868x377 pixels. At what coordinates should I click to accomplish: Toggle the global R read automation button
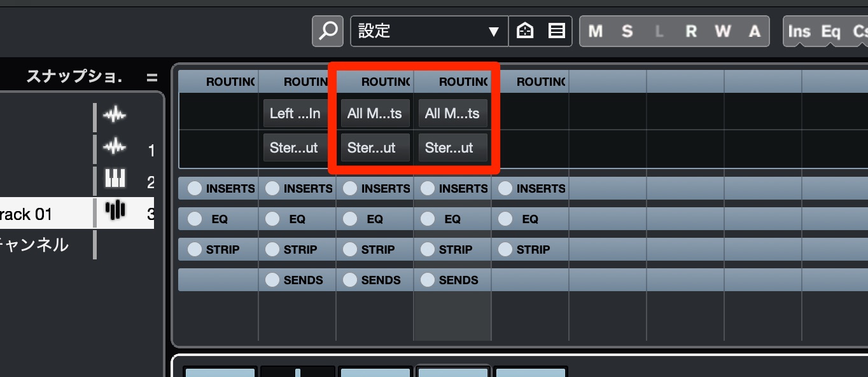(x=691, y=31)
